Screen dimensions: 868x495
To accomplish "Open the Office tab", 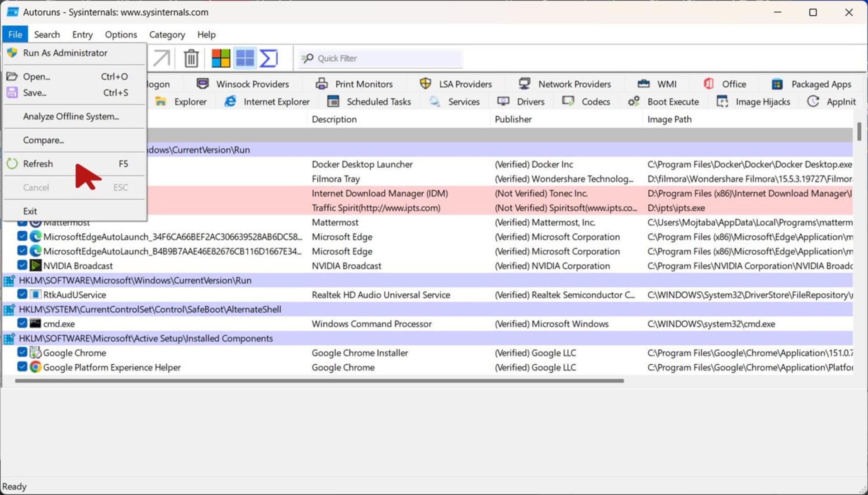I will [x=725, y=84].
